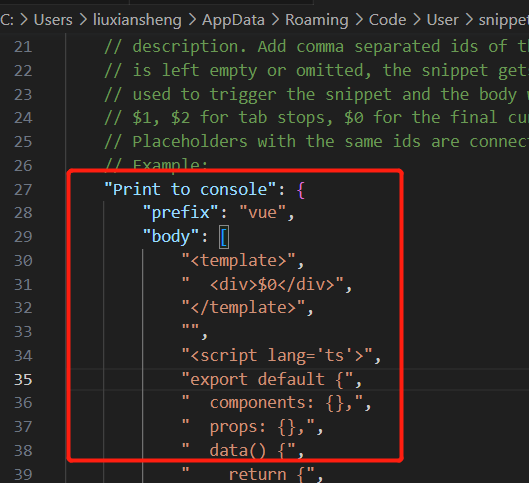The width and height of the screenshot is (529, 483).
Task: Place cursor on "Print to console" key
Action: (190, 189)
